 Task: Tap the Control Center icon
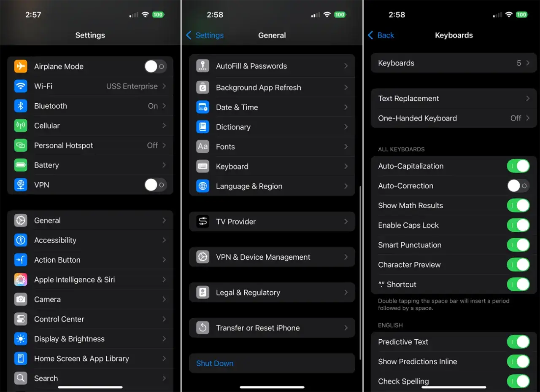click(21, 319)
